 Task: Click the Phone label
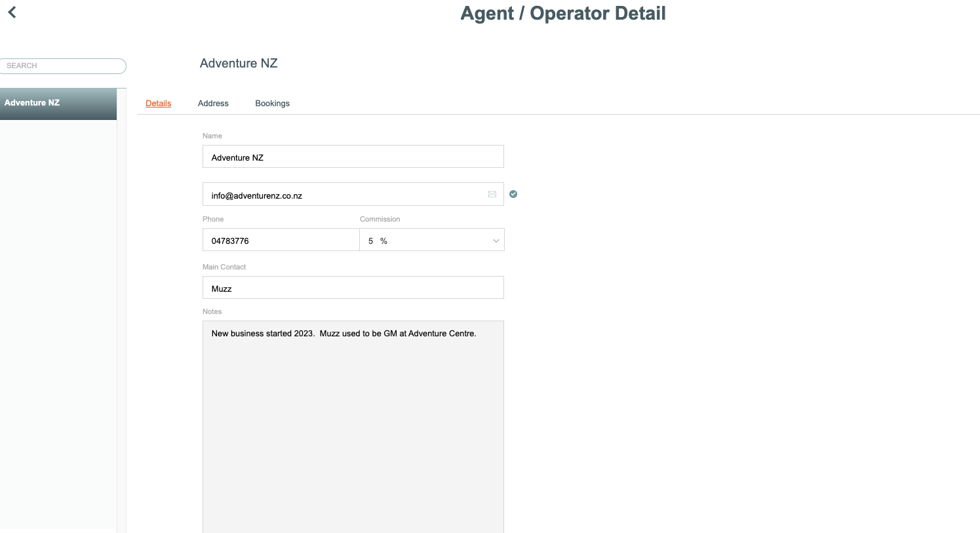pos(213,219)
